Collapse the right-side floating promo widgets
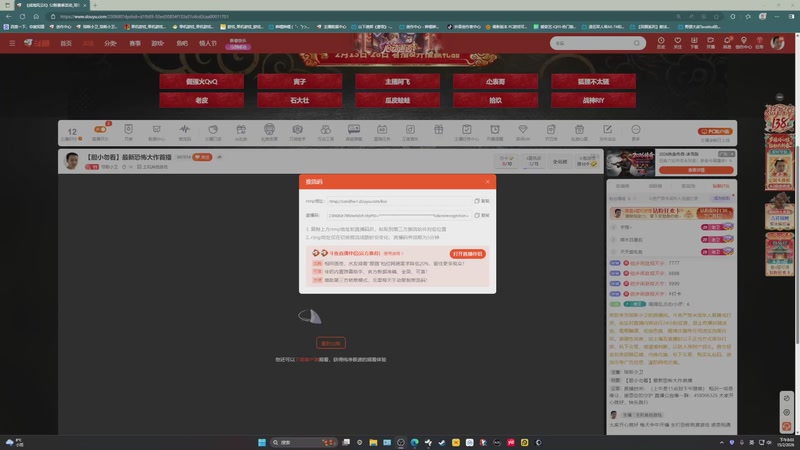The image size is (800, 450). tap(779, 97)
